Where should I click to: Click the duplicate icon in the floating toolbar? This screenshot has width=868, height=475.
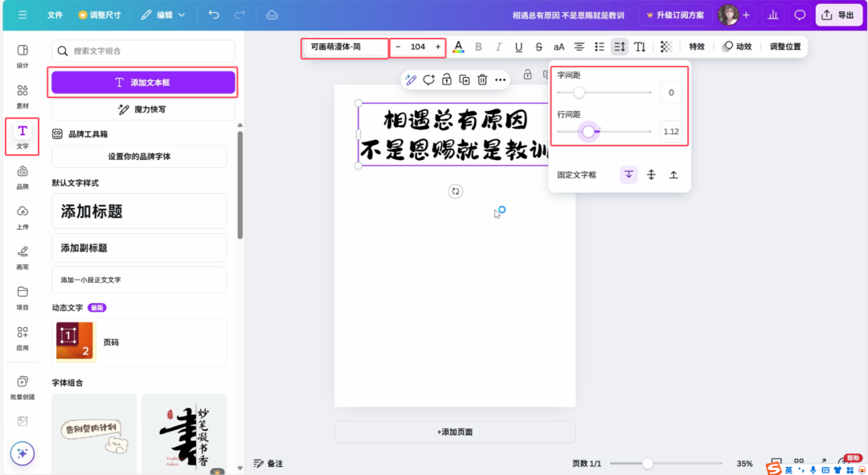pos(465,80)
